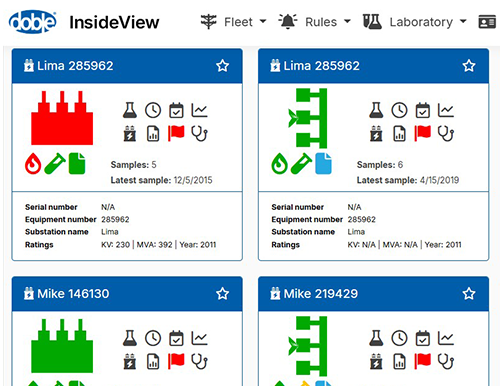The height and width of the screenshot is (386, 500).
Task: Open lab flask icon on Lima 5-samples card
Action: [x=130, y=110]
